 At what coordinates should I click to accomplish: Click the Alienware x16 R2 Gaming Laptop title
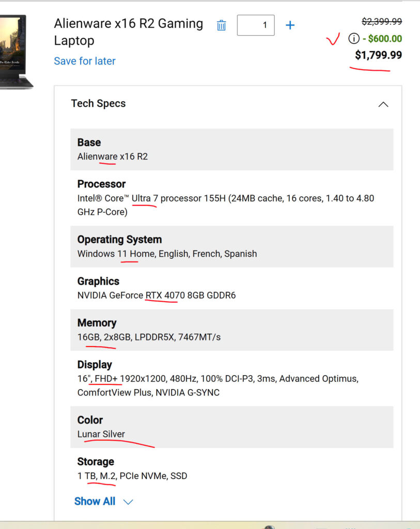pos(129,32)
